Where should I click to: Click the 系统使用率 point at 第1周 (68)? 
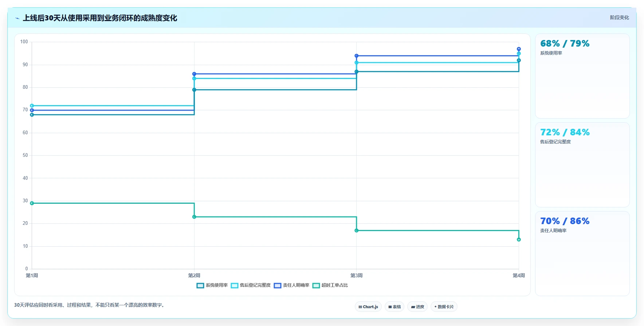(32, 115)
